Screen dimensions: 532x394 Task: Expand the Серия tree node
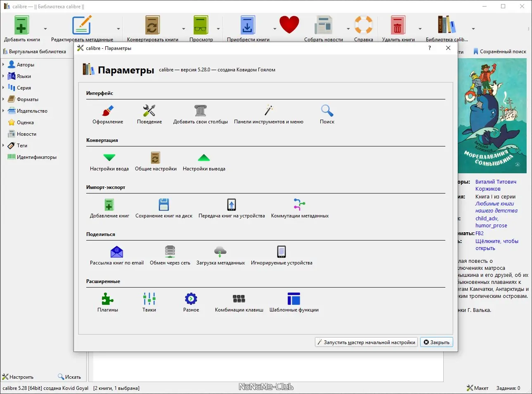tap(3, 87)
